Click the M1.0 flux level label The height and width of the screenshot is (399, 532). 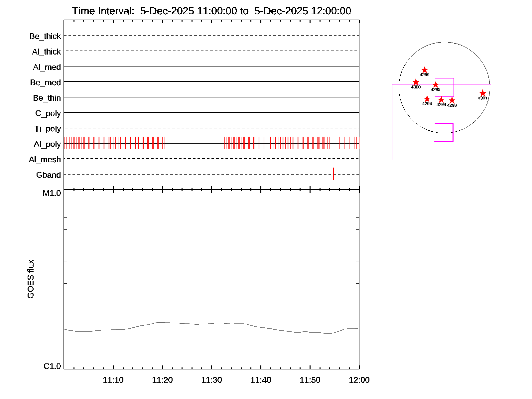click(52, 193)
